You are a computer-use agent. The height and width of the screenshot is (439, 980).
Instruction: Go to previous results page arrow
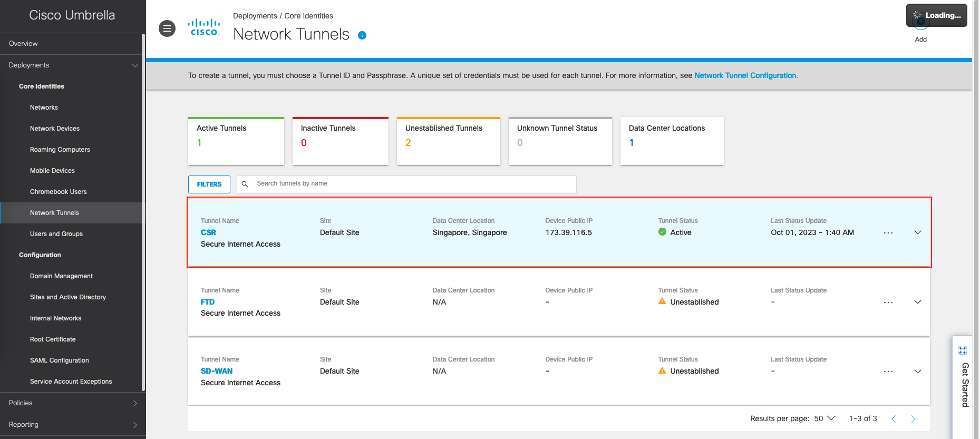point(894,419)
